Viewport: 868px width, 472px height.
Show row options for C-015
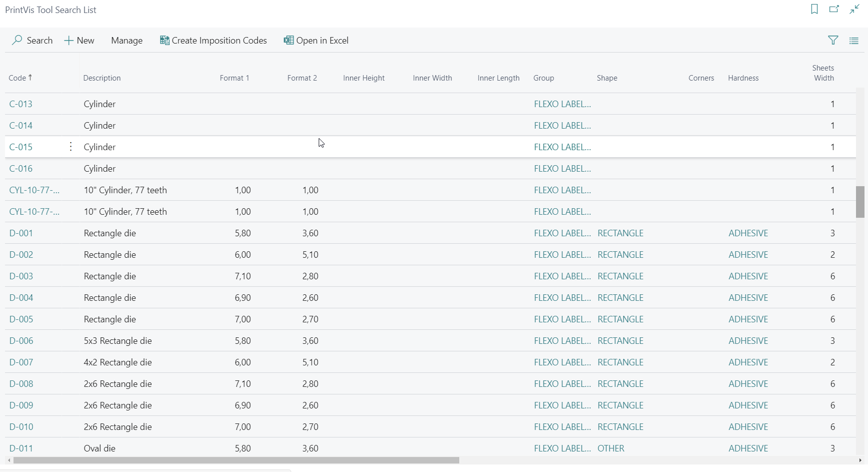[x=71, y=147]
